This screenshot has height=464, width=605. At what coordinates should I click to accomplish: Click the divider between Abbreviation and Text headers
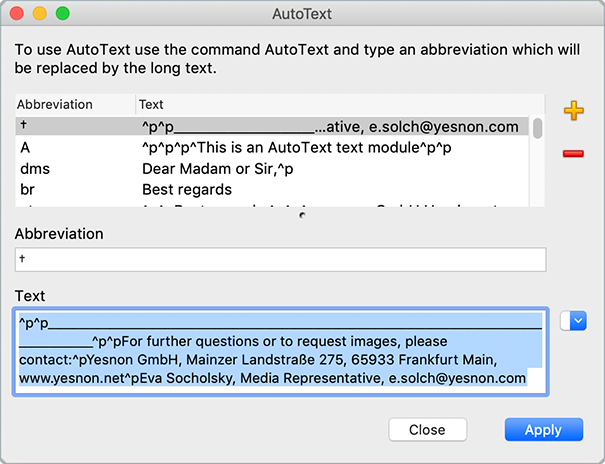coord(135,104)
